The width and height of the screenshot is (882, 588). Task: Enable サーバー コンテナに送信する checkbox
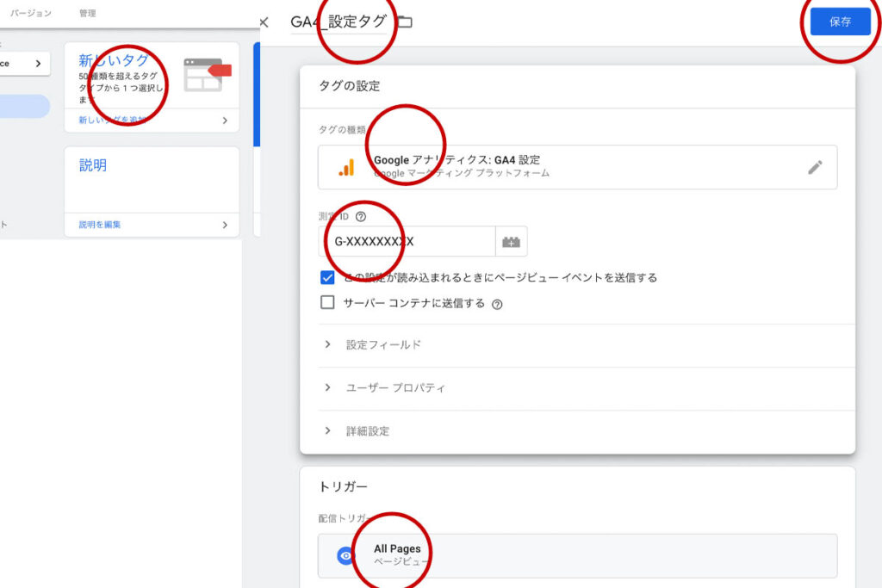click(327, 302)
